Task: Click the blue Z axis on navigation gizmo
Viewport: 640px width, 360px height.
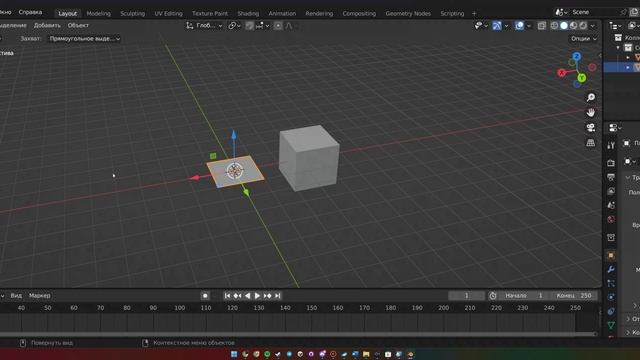Action: 576,56
